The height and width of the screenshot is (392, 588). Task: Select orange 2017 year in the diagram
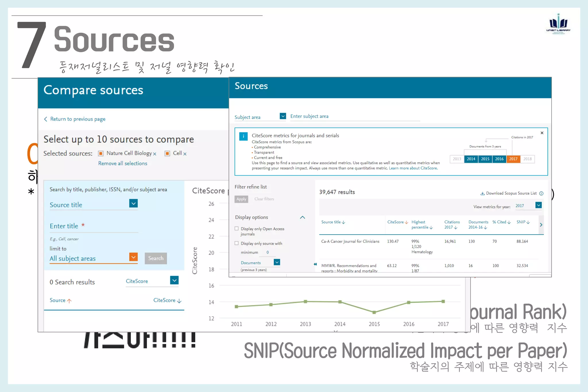tap(513, 159)
